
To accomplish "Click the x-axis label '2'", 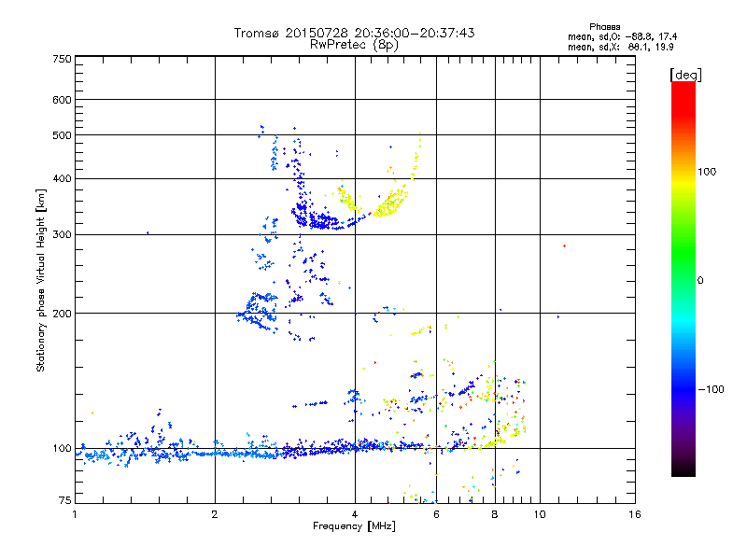I will (215, 514).
